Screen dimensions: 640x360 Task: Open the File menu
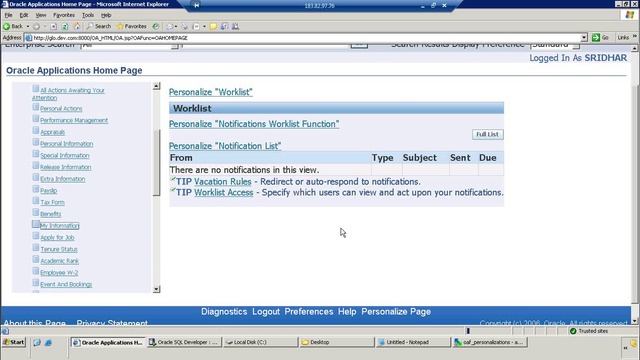pyautogui.click(x=8, y=15)
